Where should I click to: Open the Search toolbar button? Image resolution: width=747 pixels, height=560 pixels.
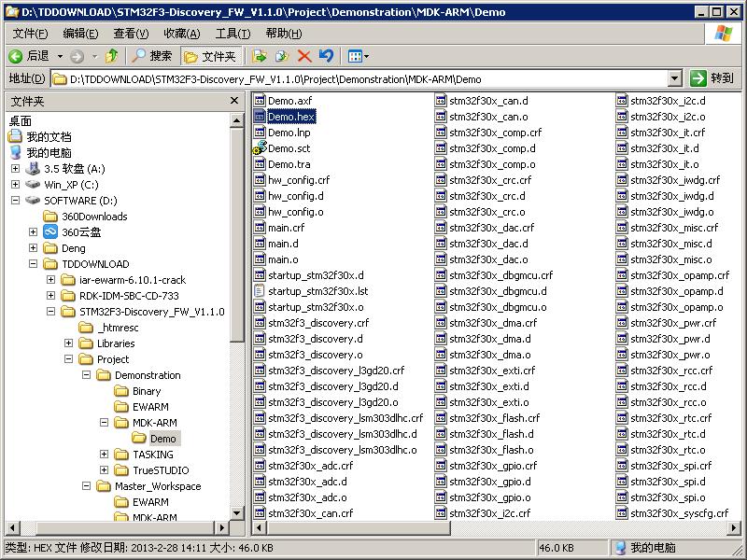click(x=152, y=56)
